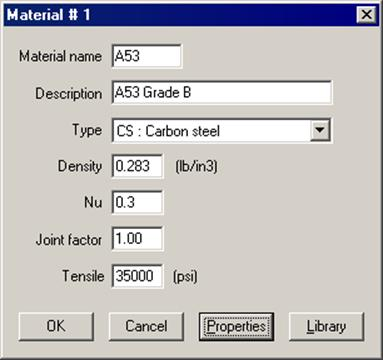The width and height of the screenshot is (383, 360).
Task: Click the "Material name" label
Action: 60,56
